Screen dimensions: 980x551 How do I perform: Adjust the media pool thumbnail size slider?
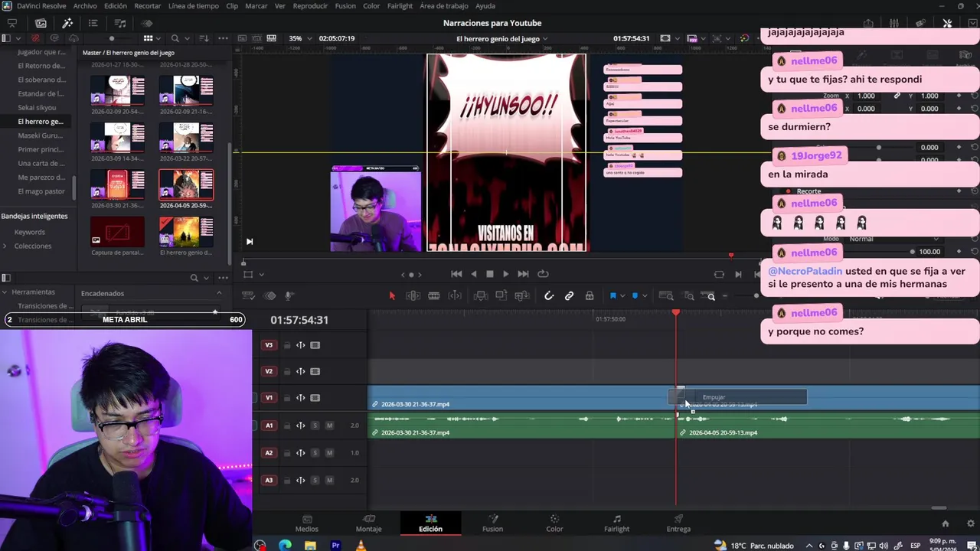tap(112, 38)
